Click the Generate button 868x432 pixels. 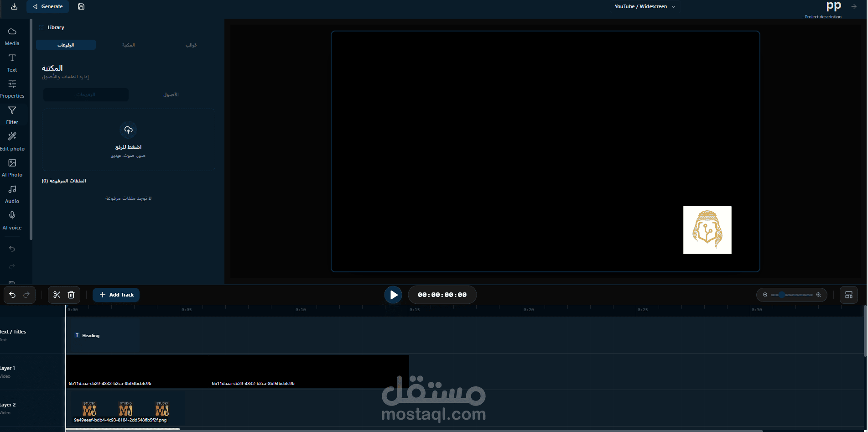[x=48, y=6]
